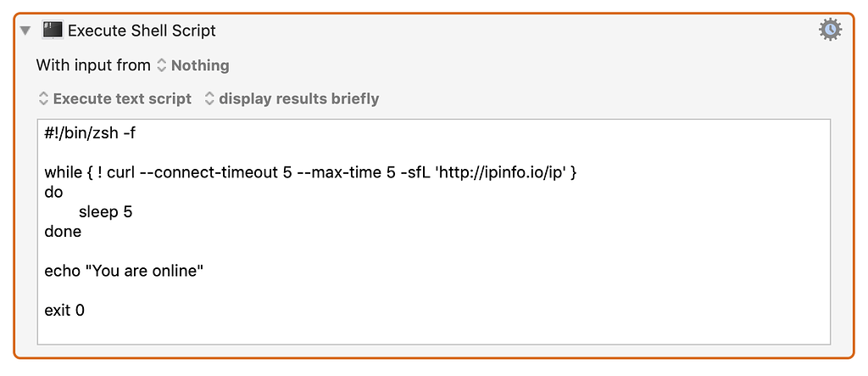The height and width of the screenshot is (376, 868).
Task: Place cursor on the 'done' line
Action: pyautogui.click(x=63, y=231)
